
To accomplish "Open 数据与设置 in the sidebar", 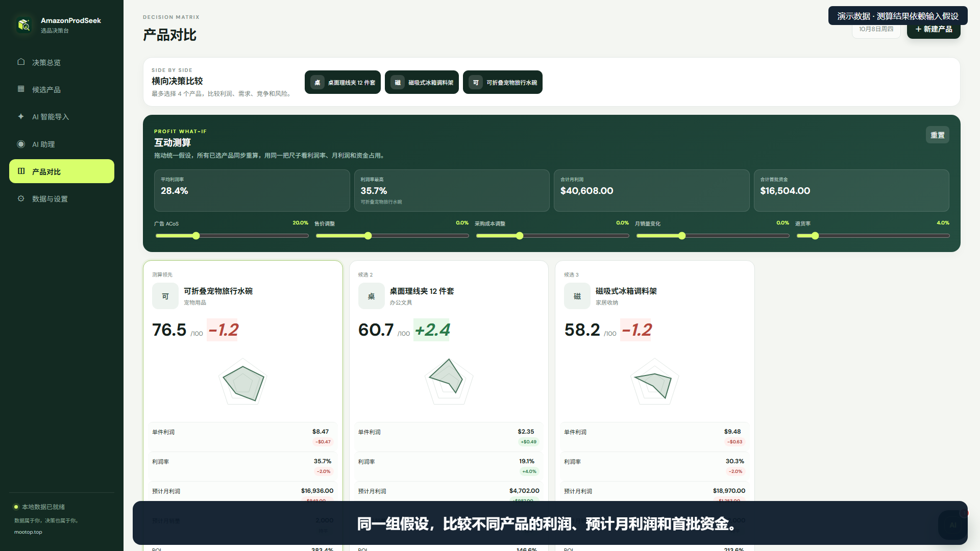I will (62, 199).
